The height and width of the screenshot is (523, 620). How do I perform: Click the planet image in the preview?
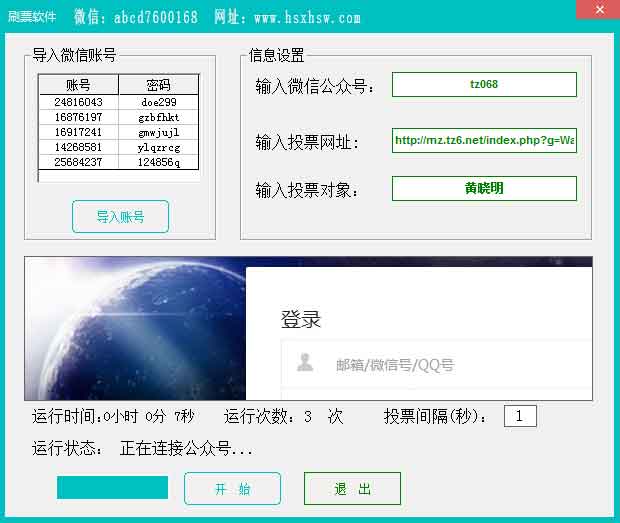tap(135, 328)
